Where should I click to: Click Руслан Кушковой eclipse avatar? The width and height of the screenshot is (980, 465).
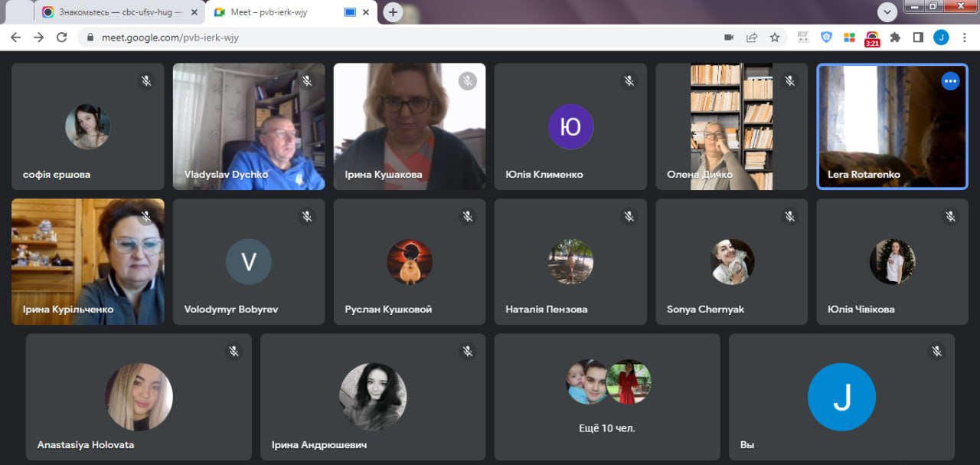pyautogui.click(x=410, y=262)
